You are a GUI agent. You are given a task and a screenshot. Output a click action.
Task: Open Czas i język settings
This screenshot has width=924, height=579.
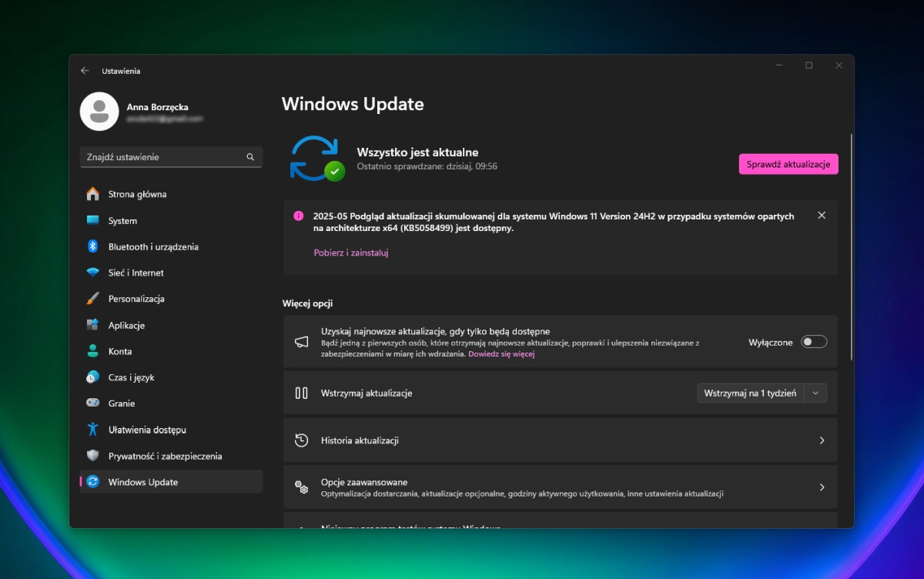click(x=171, y=377)
